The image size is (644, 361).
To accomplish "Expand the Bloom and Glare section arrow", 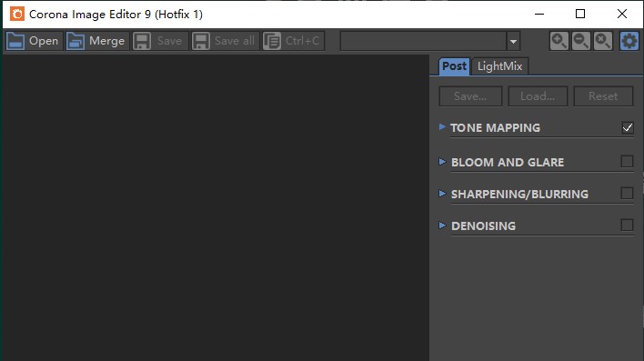I will 442,161.
